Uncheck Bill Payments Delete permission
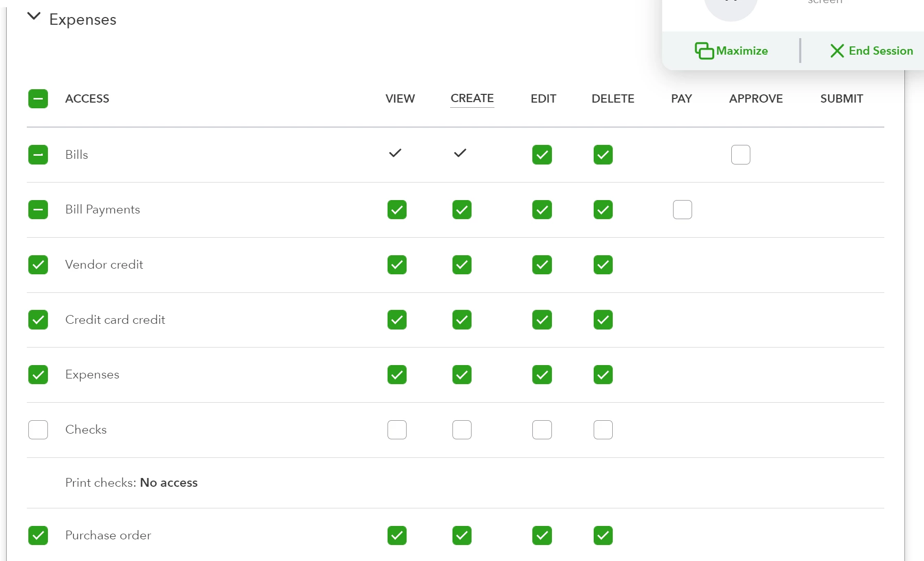924x561 pixels. 603,210
